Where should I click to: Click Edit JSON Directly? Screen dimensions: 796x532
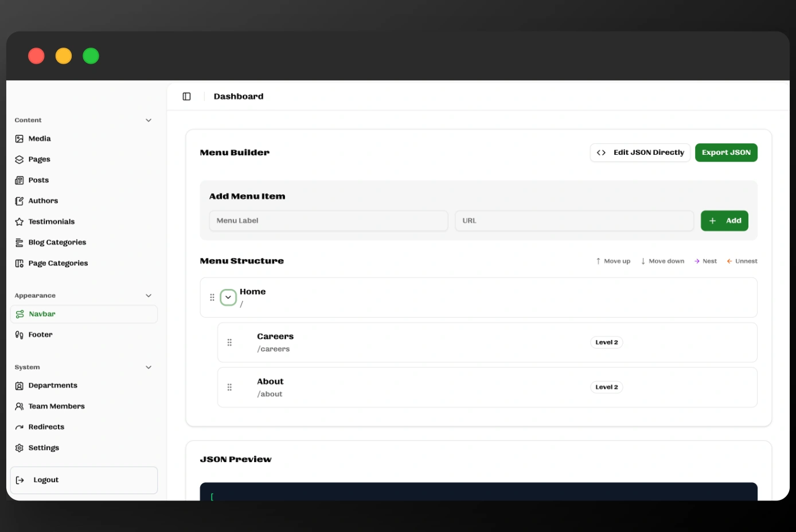pyautogui.click(x=640, y=152)
